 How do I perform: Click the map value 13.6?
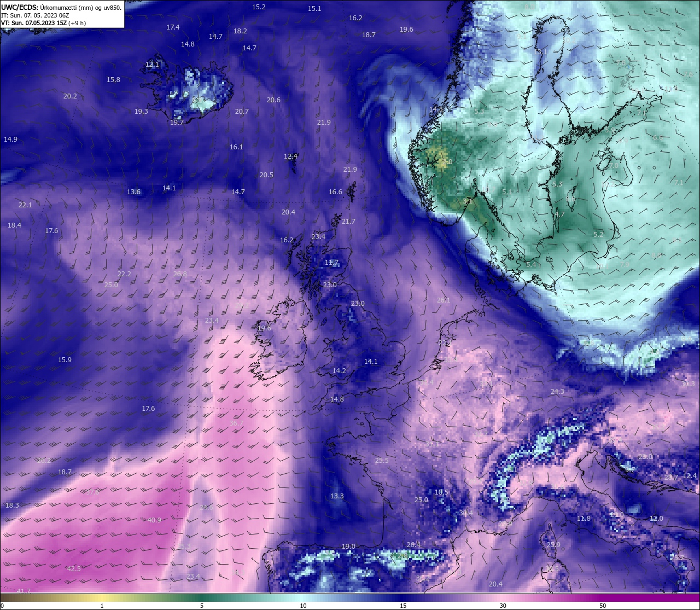coord(133,192)
